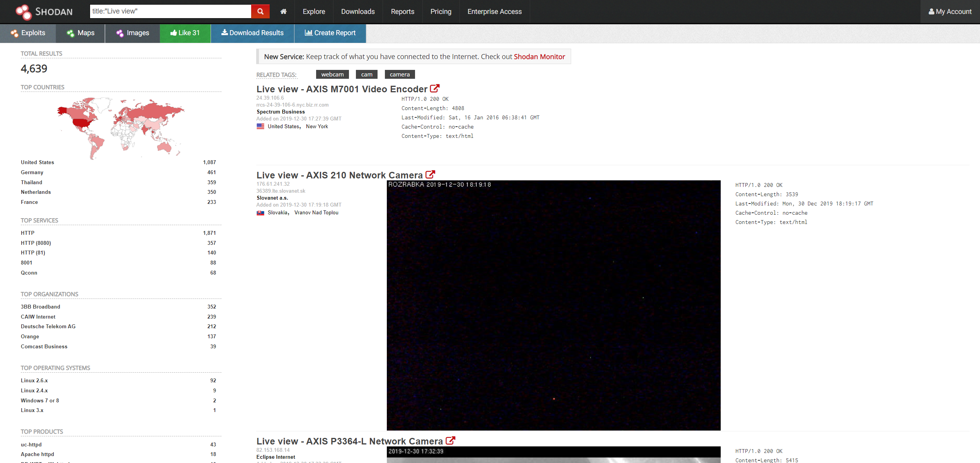Screen dimensions: 980x463
Task: Filter top countries by France
Action: point(29,202)
